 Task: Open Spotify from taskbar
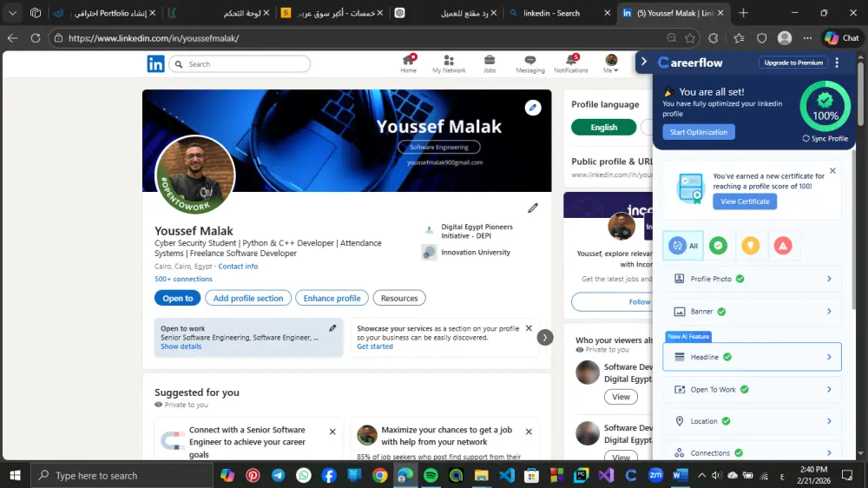pos(431,475)
